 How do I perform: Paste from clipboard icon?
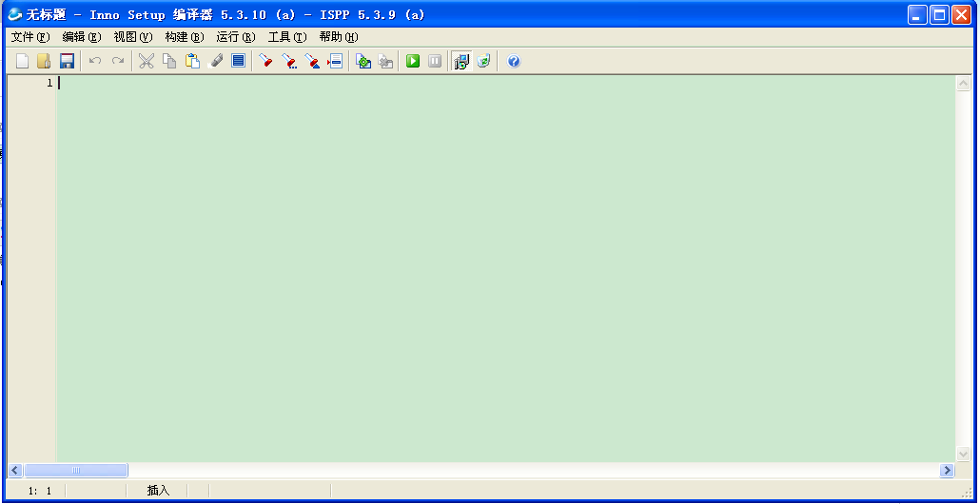192,61
